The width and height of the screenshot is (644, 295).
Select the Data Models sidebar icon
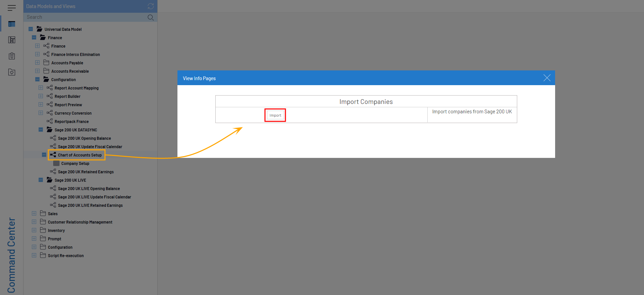coord(12,24)
